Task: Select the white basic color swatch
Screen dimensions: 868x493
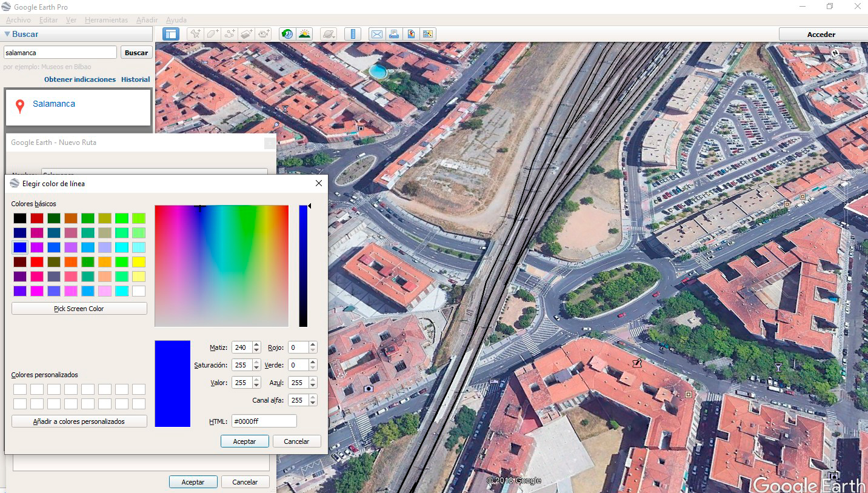Action: (139, 291)
